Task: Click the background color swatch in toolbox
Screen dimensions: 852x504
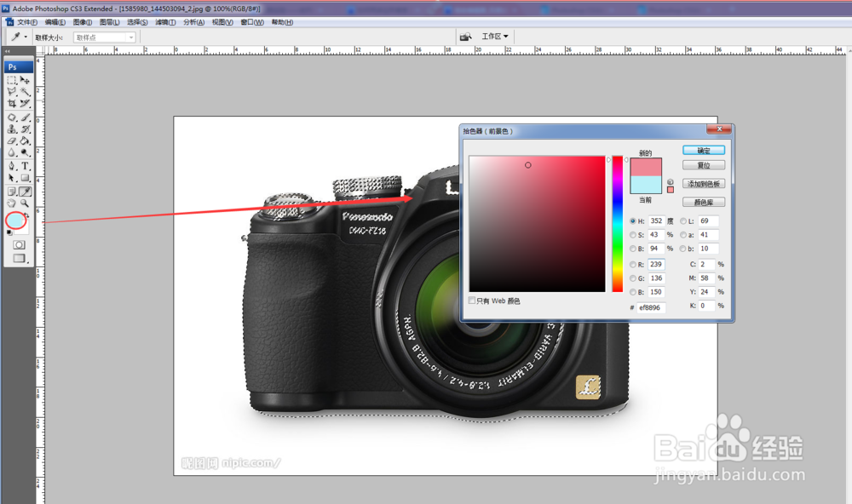Action: pyautogui.click(x=25, y=230)
